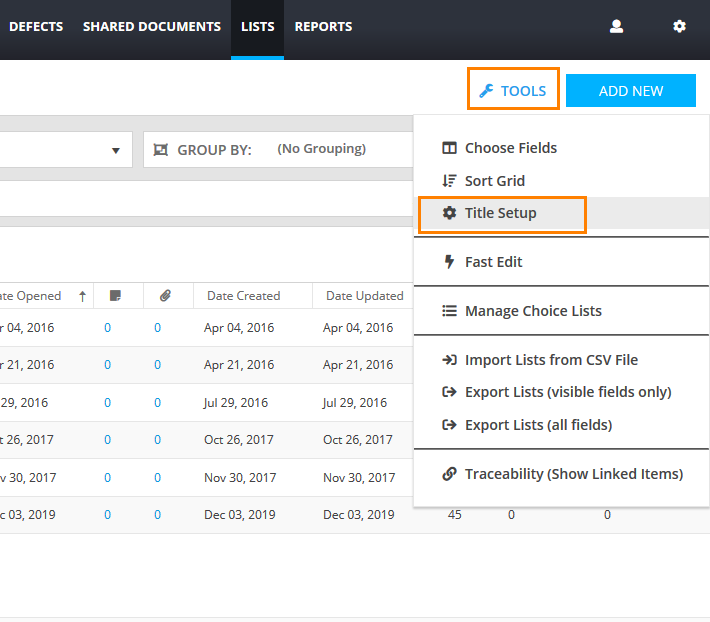The width and height of the screenshot is (710, 622).
Task: Choose Sort Grid menu option
Action: click(x=494, y=181)
